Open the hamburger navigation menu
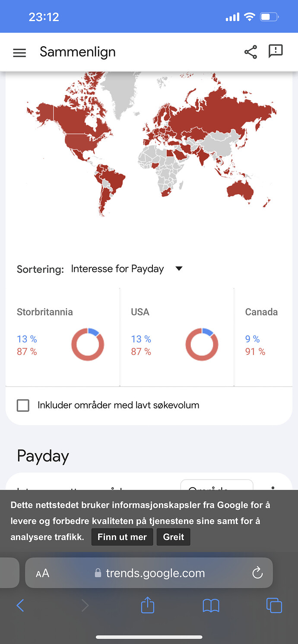This screenshot has height=644, width=298. pos(19,53)
